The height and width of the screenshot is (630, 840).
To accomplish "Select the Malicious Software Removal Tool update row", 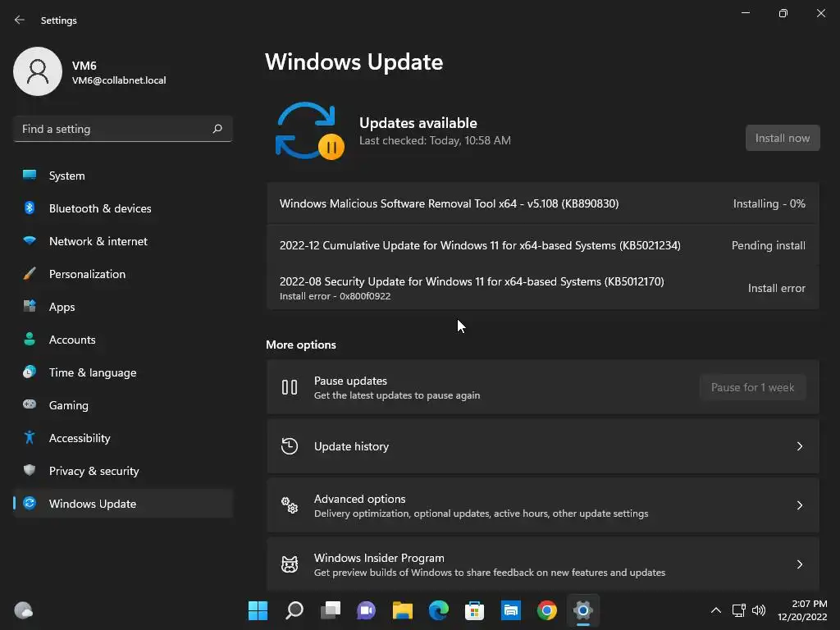I will (x=543, y=203).
